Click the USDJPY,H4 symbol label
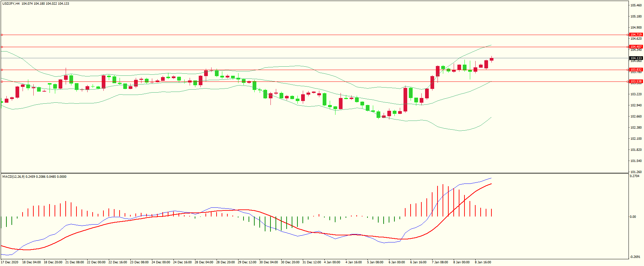 [11, 4]
